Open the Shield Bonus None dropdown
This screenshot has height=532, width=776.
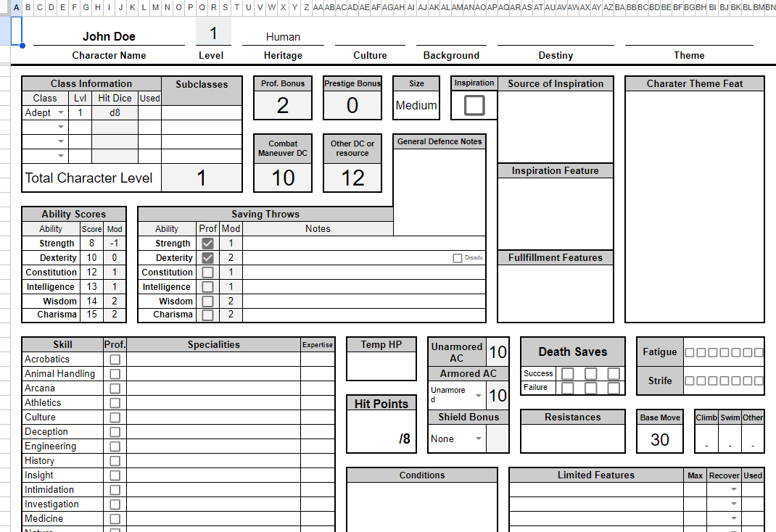(x=478, y=439)
